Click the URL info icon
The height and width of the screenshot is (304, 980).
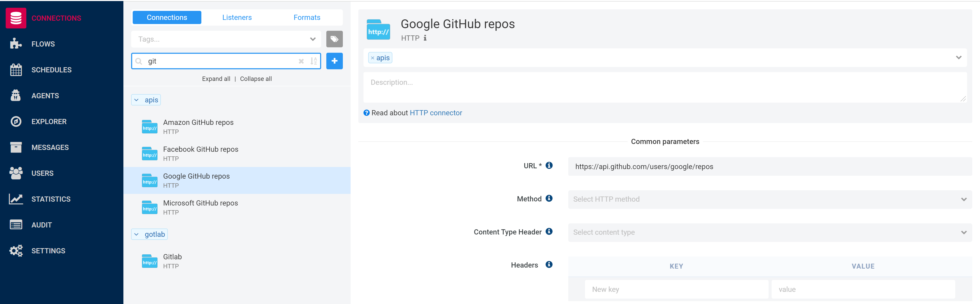[549, 165]
